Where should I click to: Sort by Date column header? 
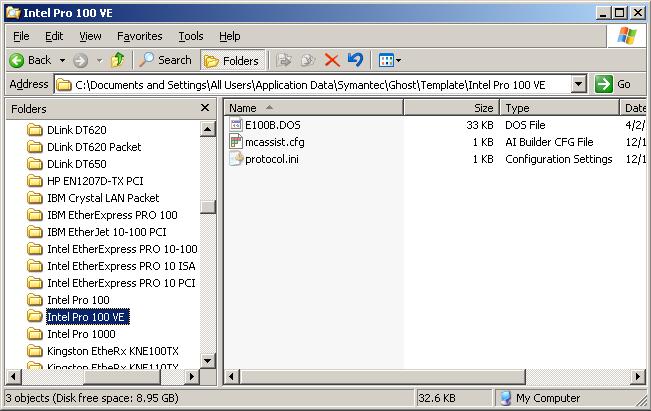click(634, 108)
